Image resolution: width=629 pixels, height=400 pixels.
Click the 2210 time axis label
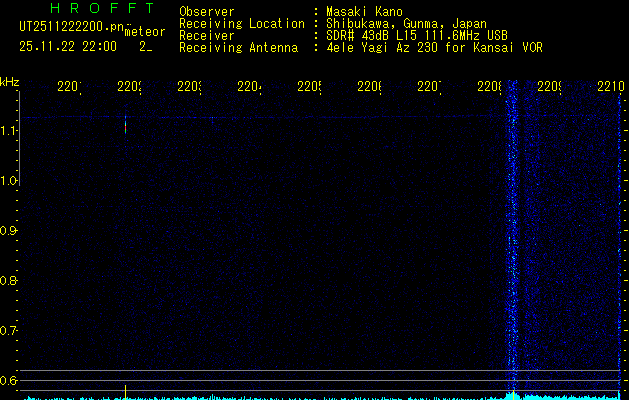pos(611,87)
